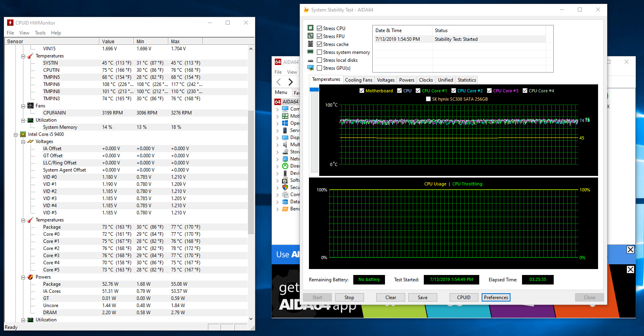The width and height of the screenshot is (644, 336).
Task: Collapse Voltages node under Intel Core i5
Action: click(23, 142)
